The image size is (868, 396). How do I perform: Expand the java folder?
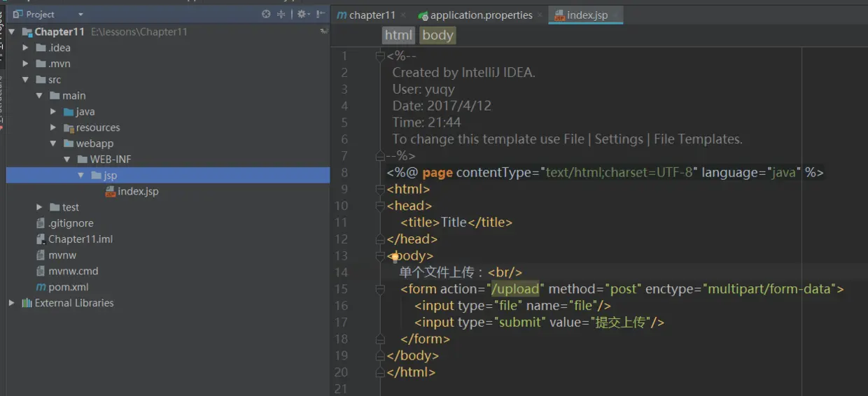point(54,112)
